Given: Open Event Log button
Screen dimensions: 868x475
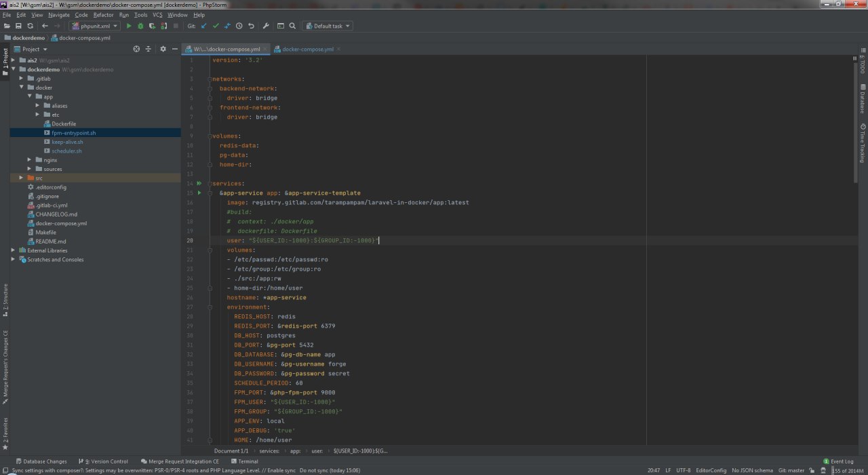Looking at the screenshot, I should click(838, 461).
